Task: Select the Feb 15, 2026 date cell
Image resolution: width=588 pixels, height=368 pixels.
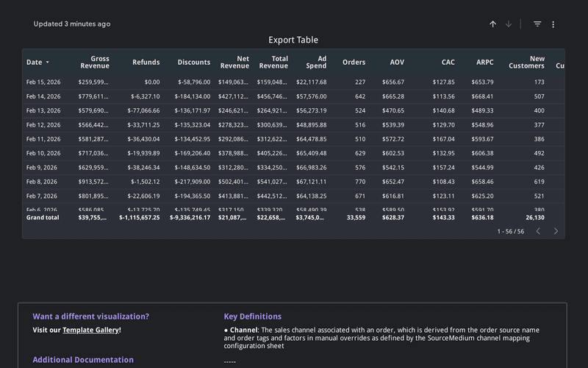Action: click(x=42, y=82)
